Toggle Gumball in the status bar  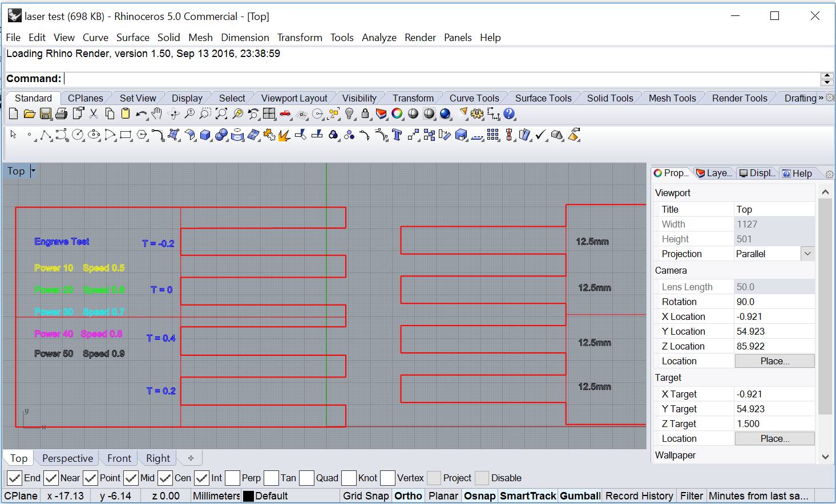click(x=580, y=495)
